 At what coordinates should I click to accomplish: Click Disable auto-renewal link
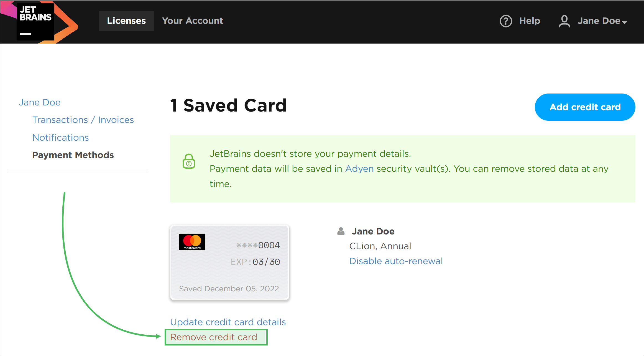click(x=396, y=261)
